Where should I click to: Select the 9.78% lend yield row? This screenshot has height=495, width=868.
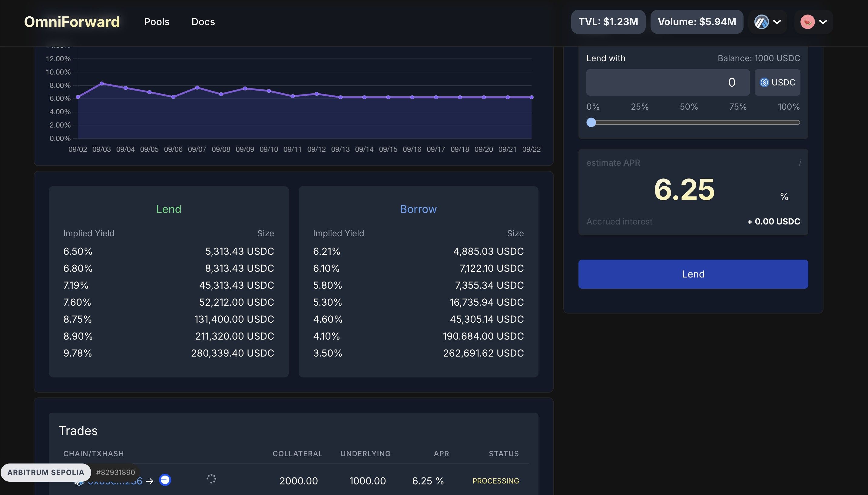[x=169, y=353]
